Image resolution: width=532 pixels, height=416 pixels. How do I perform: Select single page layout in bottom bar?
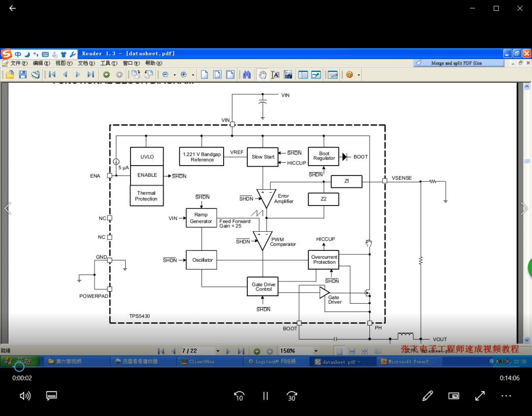pos(339,351)
